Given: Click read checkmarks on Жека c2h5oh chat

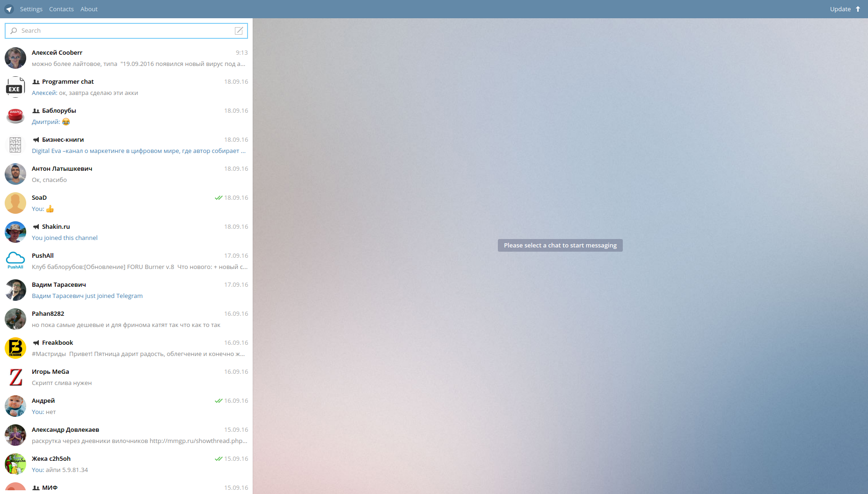Looking at the screenshot, I should click(x=219, y=459).
